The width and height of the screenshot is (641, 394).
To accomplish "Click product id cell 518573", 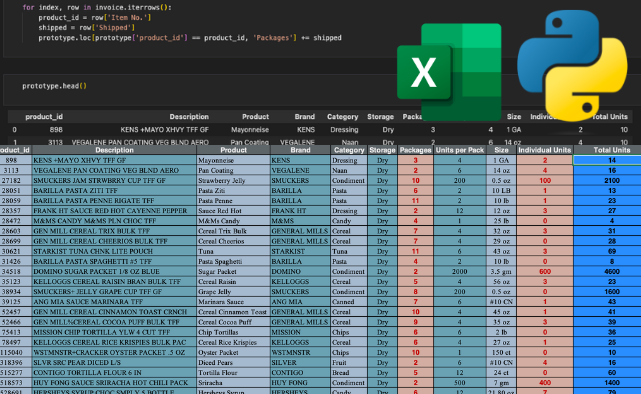I will 16,383.
